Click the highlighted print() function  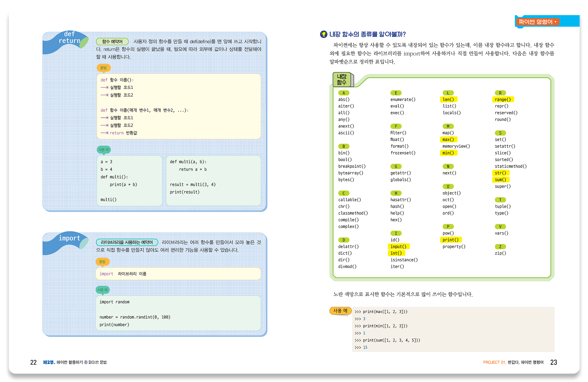pos(450,240)
